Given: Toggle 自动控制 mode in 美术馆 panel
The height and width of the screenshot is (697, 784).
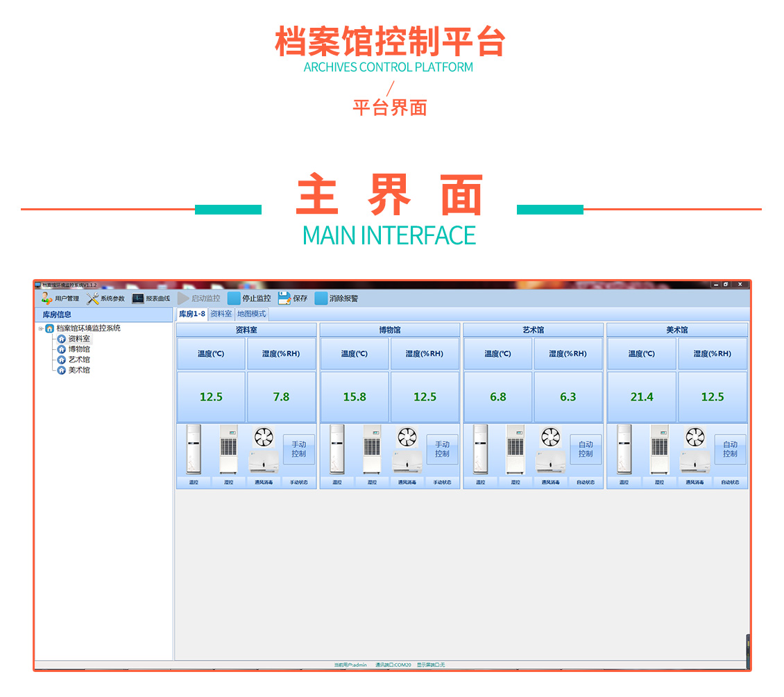Looking at the screenshot, I should (730, 449).
